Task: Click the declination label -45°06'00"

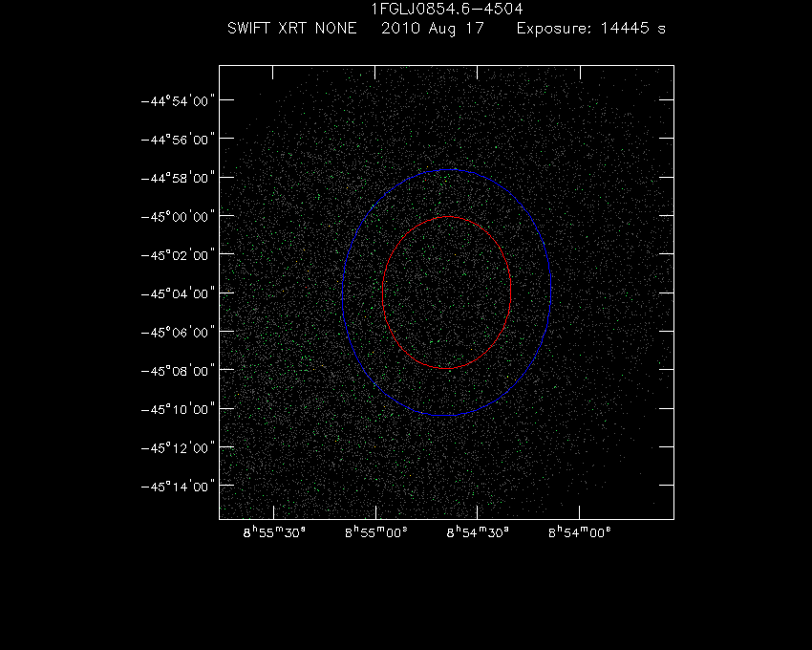Action: tap(178, 332)
